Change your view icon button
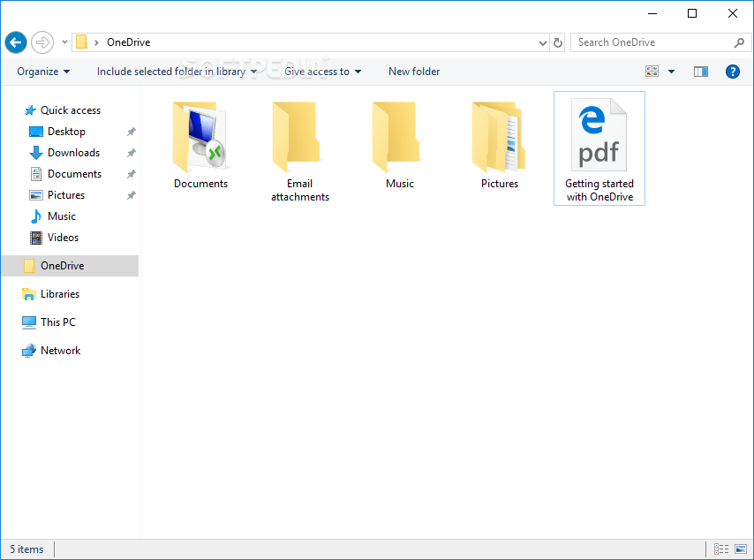 tap(652, 72)
